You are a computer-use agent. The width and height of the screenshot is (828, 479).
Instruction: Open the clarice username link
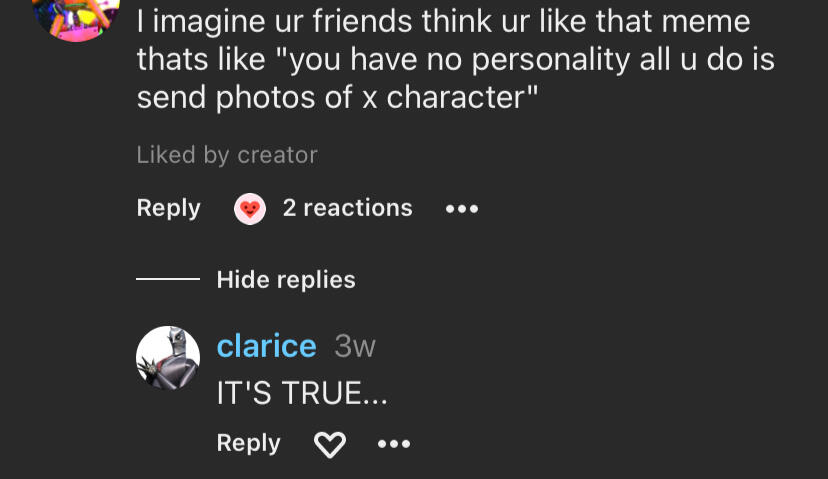(266, 346)
